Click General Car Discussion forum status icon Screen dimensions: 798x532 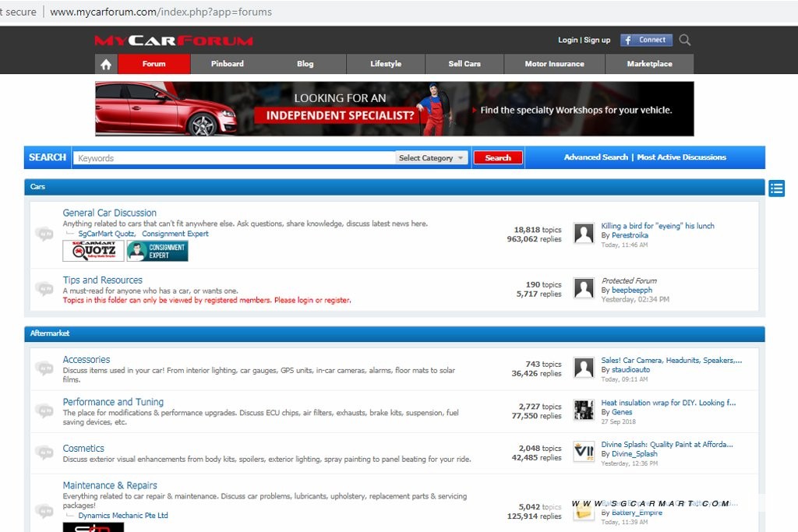[x=44, y=234]
